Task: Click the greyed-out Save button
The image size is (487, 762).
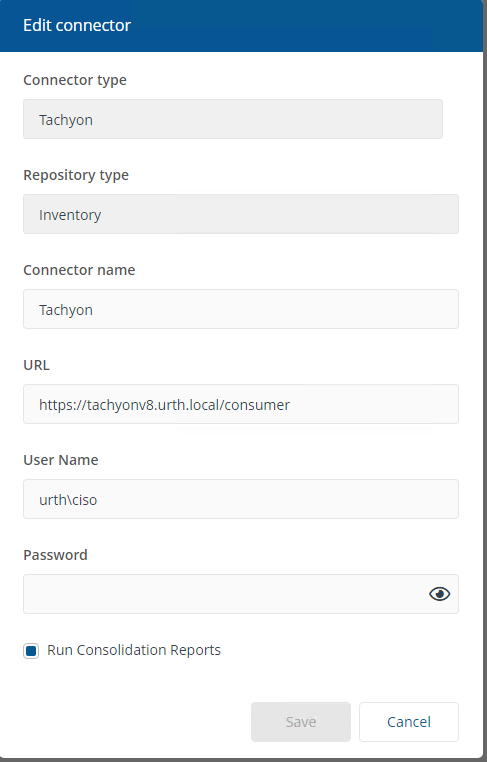Action: 301,722
